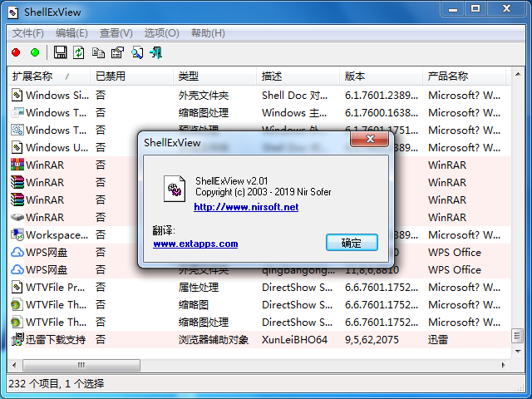Minimize the ShellExView main window
Image resolution: width=532 pixels, height=399 pixels.
click(453, 9)
